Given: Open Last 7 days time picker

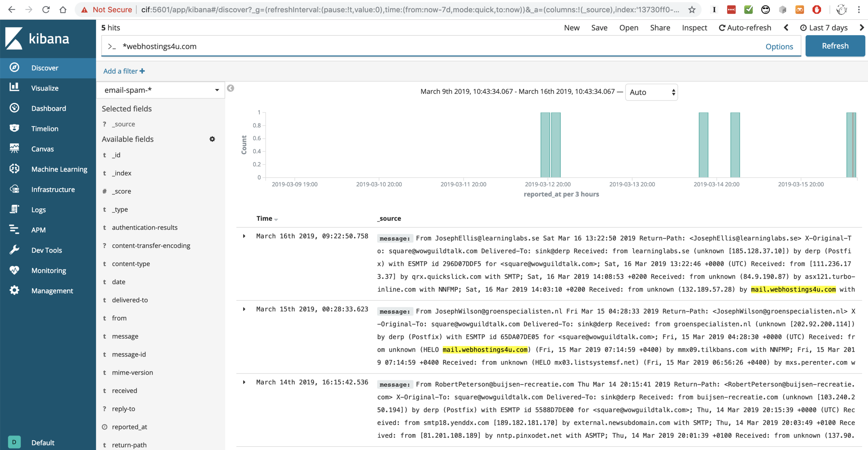Looking at the screenshot, I should 824,28.
